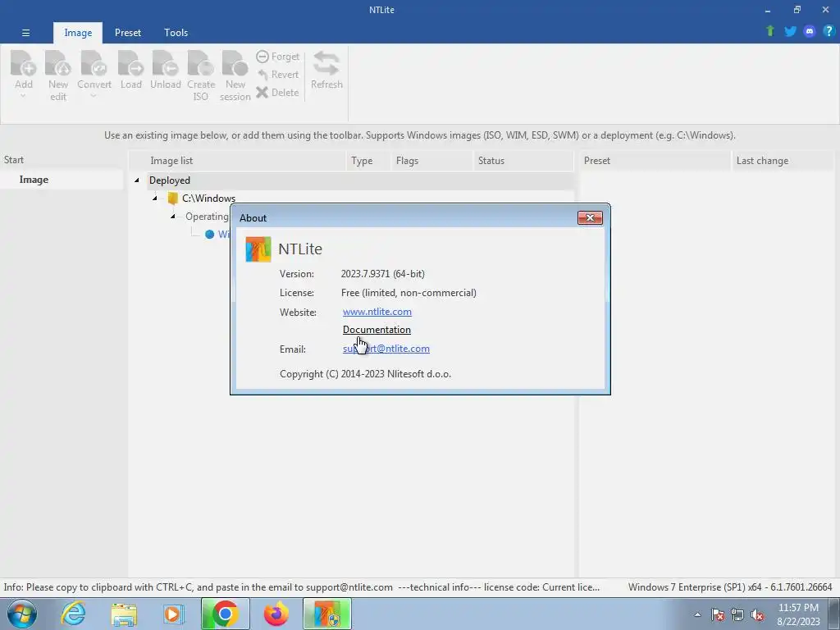
Task: Click the network tray icon
Action: point(737,614)
